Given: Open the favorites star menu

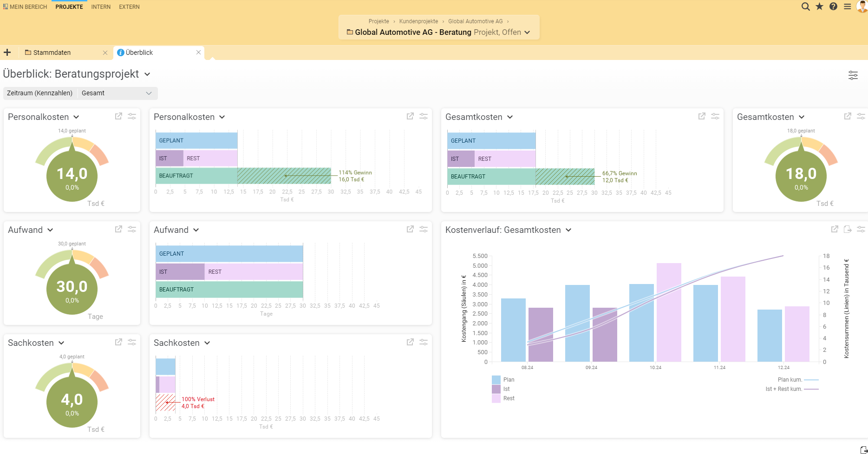Looking at the screenshot, I should pyautogui.click(x=819, y=7).
